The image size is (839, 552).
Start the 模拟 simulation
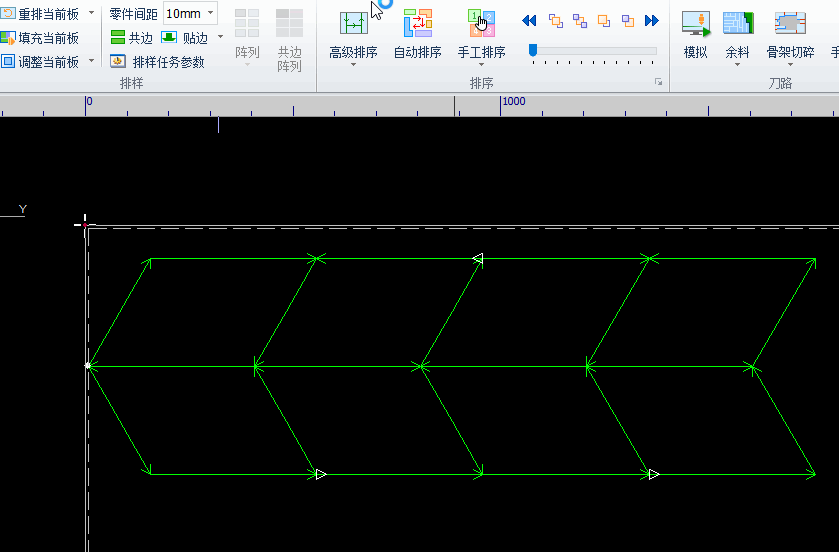695,22
